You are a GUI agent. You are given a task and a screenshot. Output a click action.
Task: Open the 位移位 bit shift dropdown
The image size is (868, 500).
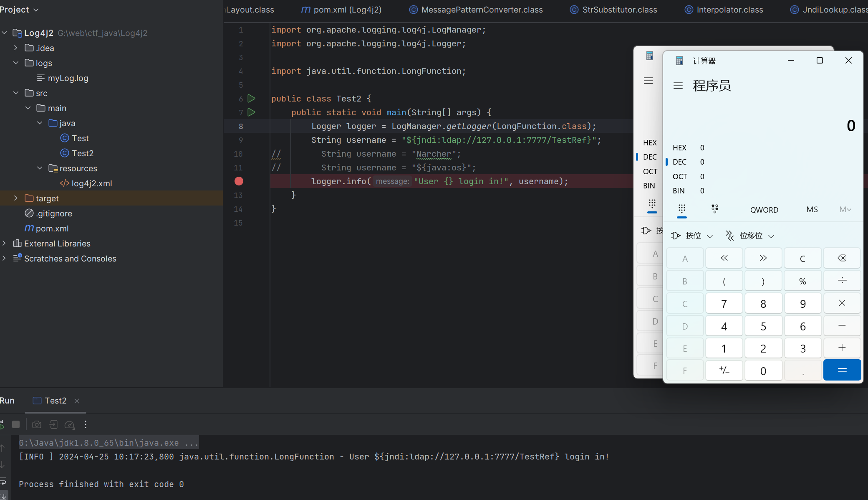pos(750,236)
